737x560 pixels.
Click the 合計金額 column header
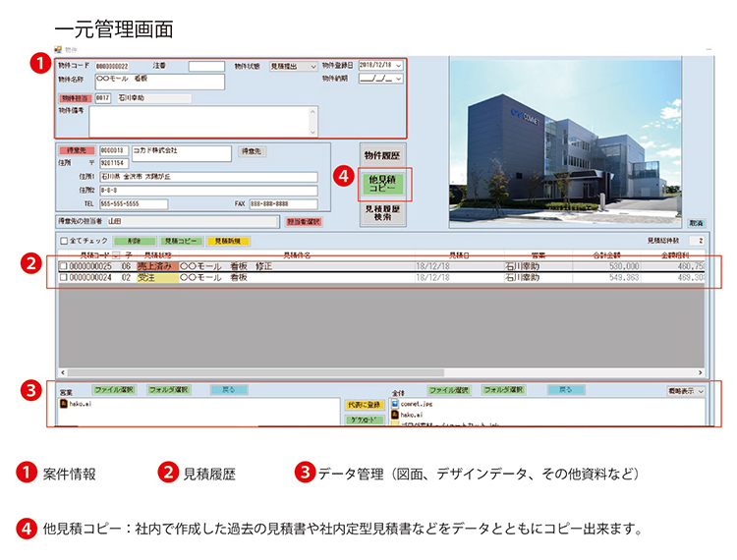tap(606, 255)
